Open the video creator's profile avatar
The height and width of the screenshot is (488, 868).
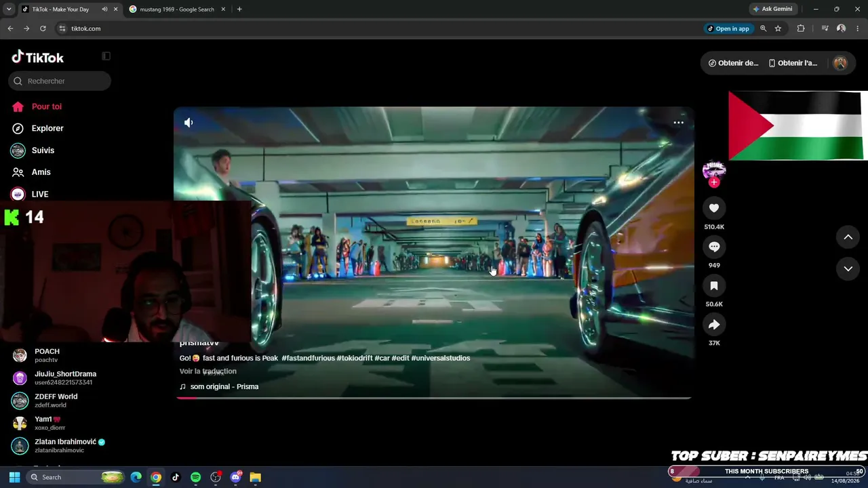click(714, 169)
